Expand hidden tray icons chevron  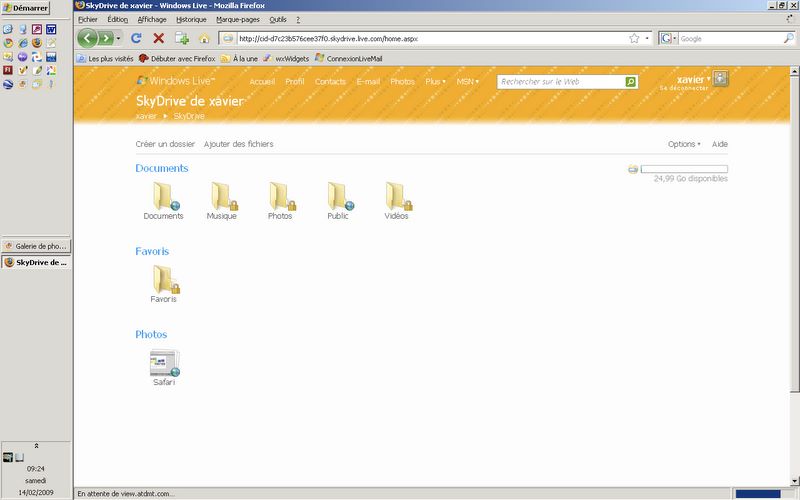click(36, 446)
